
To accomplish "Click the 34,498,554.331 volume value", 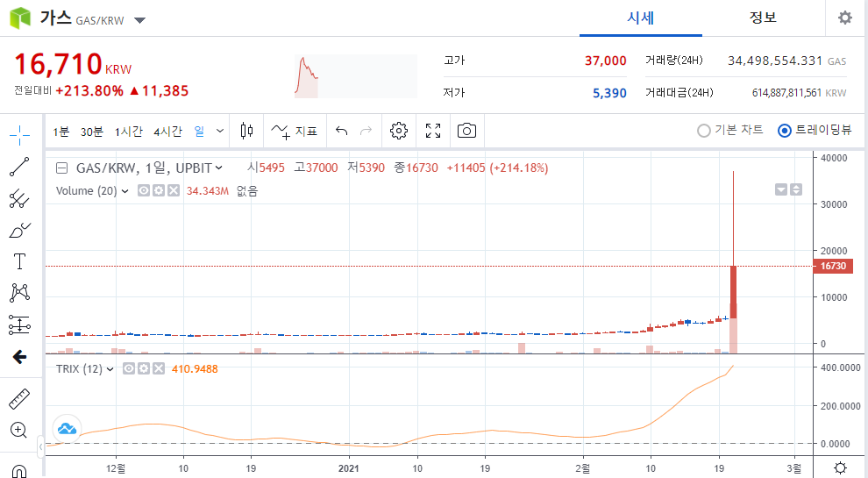I will pyautogui.click(x=775, y=61).
